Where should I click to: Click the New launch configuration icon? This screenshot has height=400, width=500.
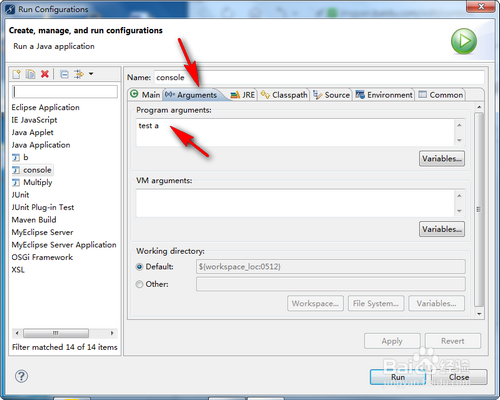pyautogui.click(x=16, y=74)
